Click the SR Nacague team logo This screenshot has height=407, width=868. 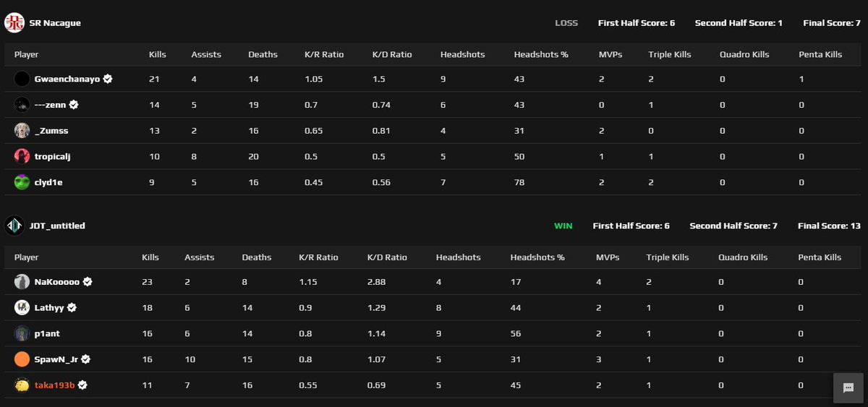[14, 23]
